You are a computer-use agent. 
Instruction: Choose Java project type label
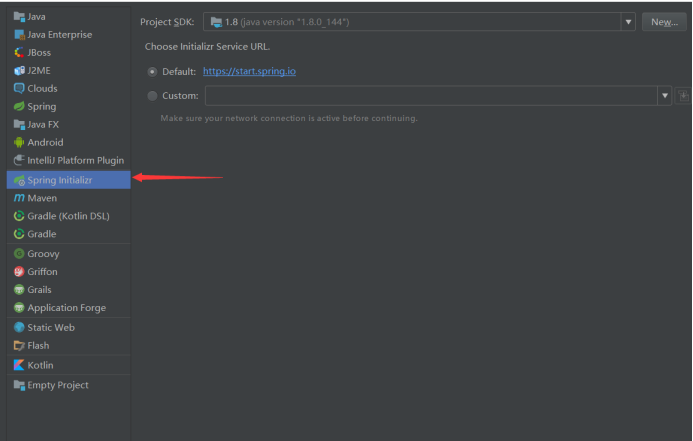click(x=36, y=17)
